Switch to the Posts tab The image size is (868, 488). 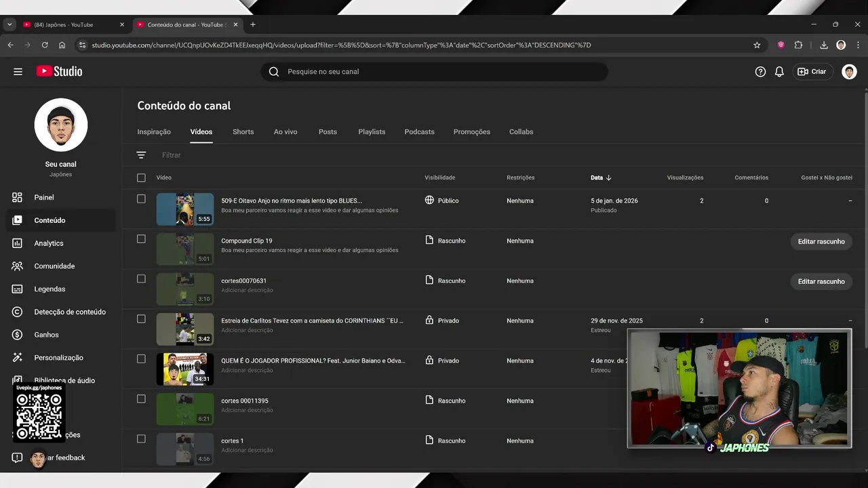(328, 131)
